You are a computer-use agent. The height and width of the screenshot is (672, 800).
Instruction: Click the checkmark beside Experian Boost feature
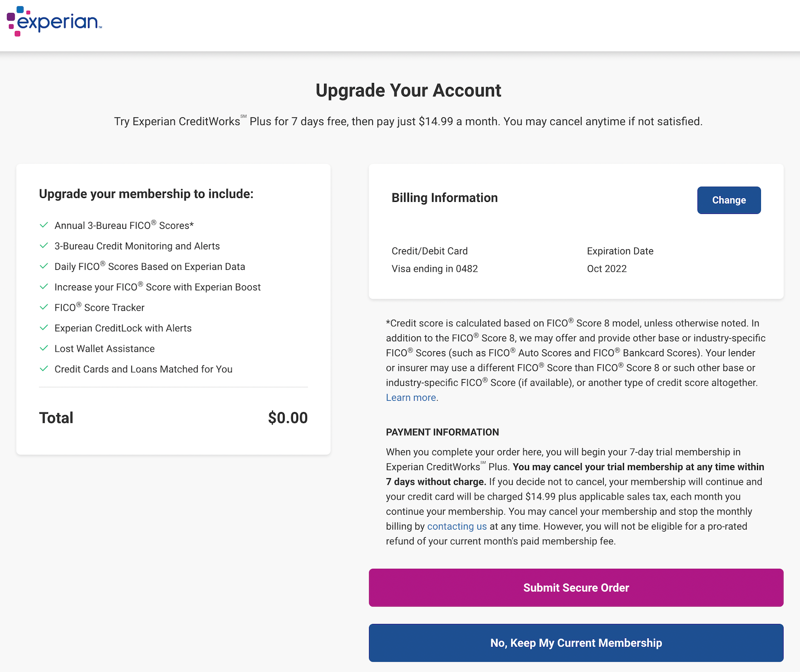point(43,287)
